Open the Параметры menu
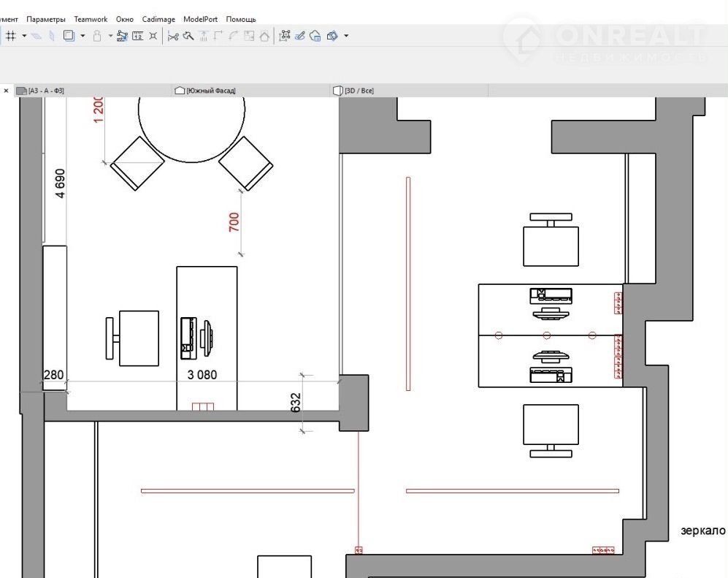The image size is (728, 578). [46, 19]
